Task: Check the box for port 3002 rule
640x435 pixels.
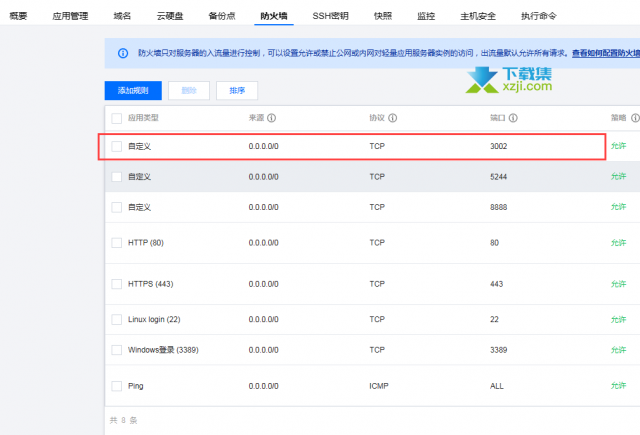Action: click(117, 146)
